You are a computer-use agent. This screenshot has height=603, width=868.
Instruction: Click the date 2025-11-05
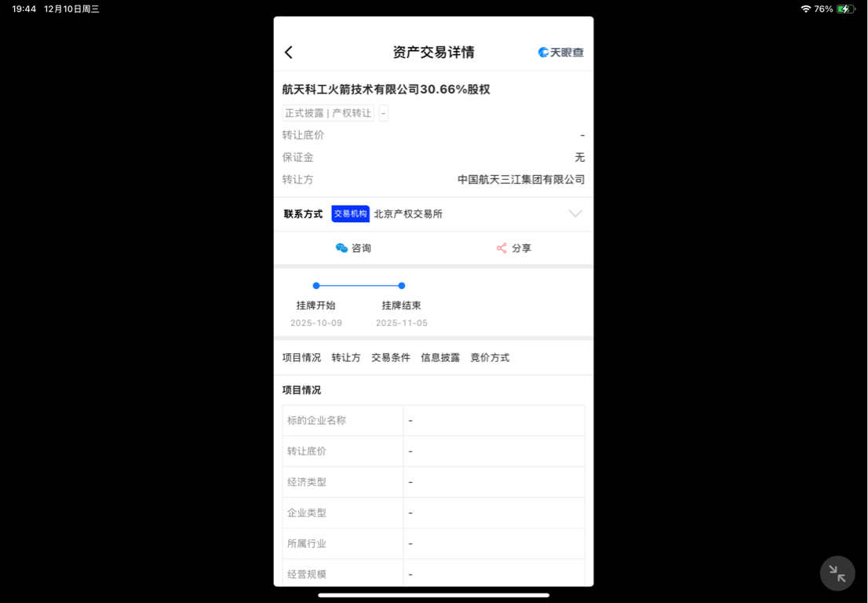point(401,323)
